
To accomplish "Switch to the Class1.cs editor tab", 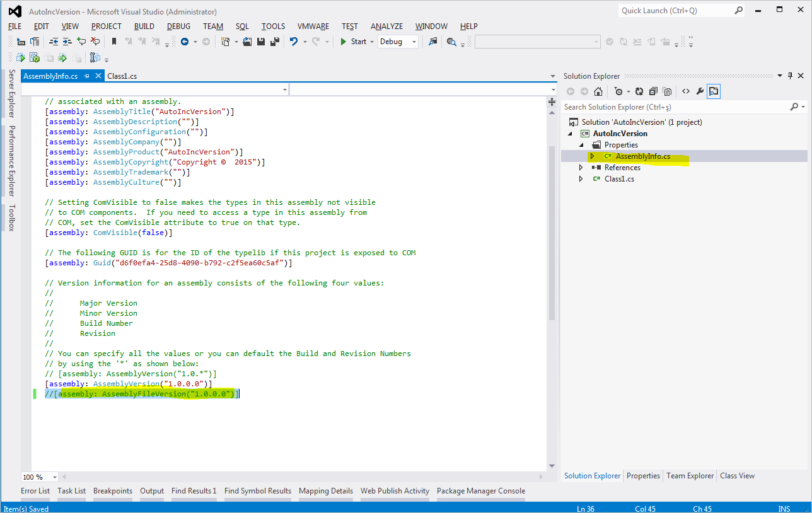I will pos(122,76).
